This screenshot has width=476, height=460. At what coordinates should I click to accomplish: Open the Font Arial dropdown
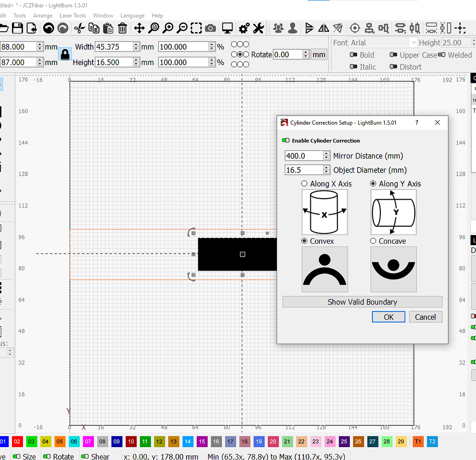[x=383, y=43]
